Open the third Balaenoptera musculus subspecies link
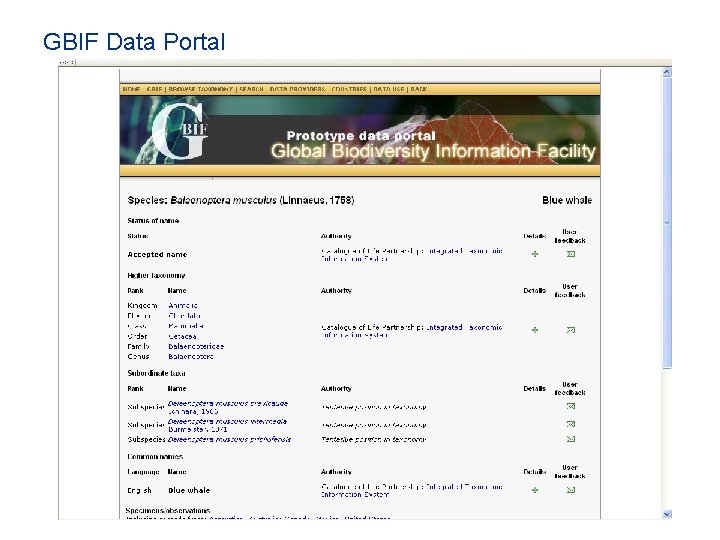Viewport: 720px width, 540px height. pyautogui.click(x=229, y=439)
